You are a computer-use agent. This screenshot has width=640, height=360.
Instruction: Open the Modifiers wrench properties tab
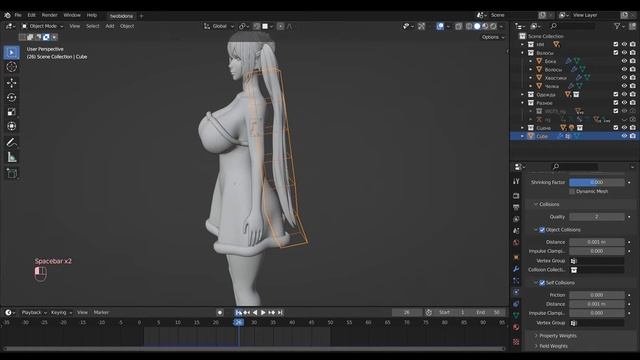point(516,269)
